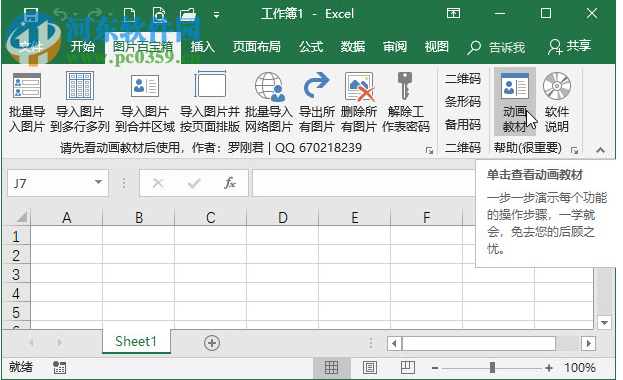Click the horizontal scrollbar thumb

(x=479, y=343)
